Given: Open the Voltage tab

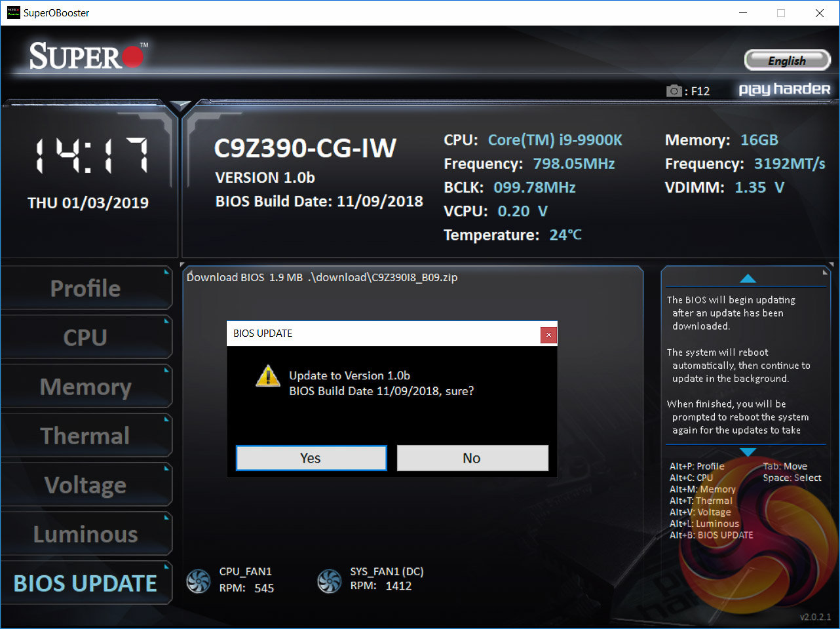Looking at the screenshot, I should (x=86, y=485).
